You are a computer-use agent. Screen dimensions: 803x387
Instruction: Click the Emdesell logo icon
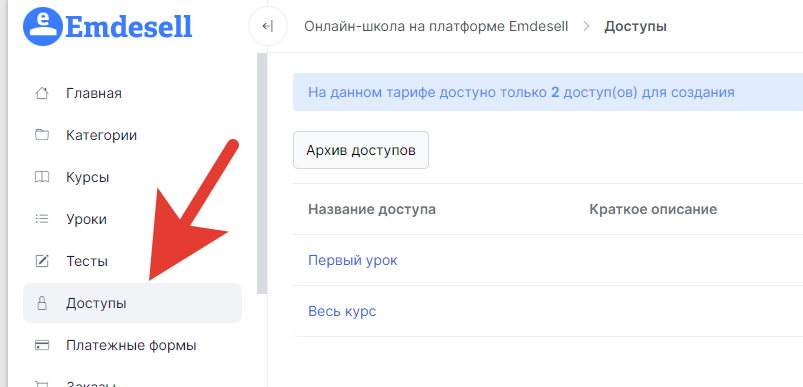(x=43, y=26)
